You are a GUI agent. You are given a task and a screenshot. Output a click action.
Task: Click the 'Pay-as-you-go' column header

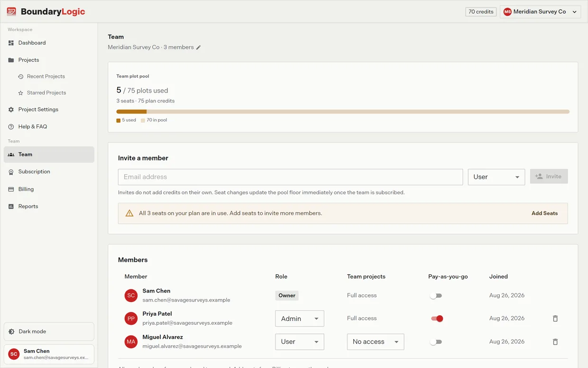pos(448,276)
